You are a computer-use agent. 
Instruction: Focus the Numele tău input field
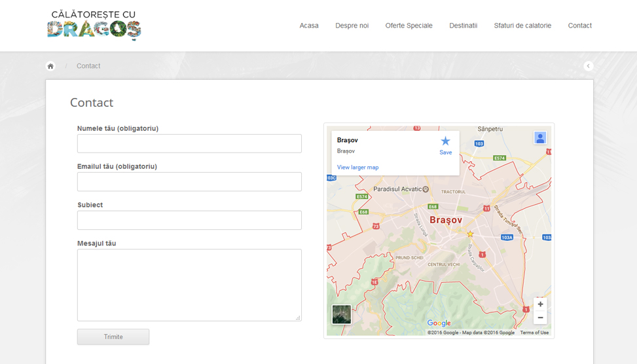coord(189,143)
